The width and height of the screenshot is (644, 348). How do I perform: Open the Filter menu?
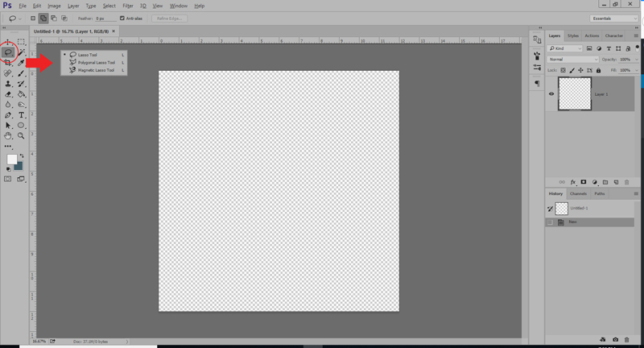coord(128,6)
